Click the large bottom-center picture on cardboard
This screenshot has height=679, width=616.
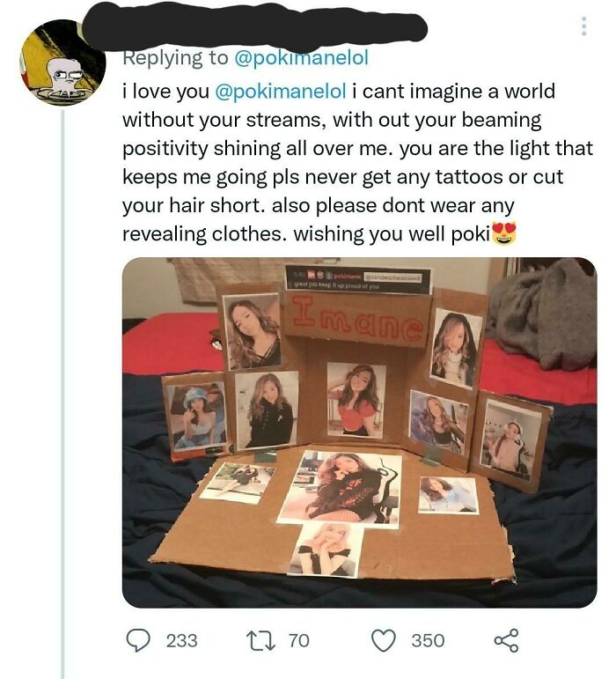point(339,487)
